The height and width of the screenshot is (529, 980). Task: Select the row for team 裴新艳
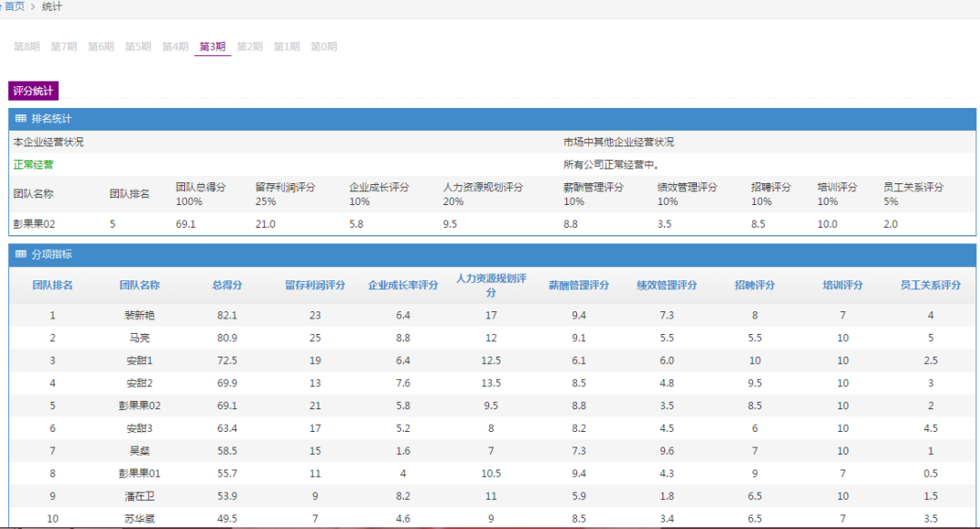[140, 315]
